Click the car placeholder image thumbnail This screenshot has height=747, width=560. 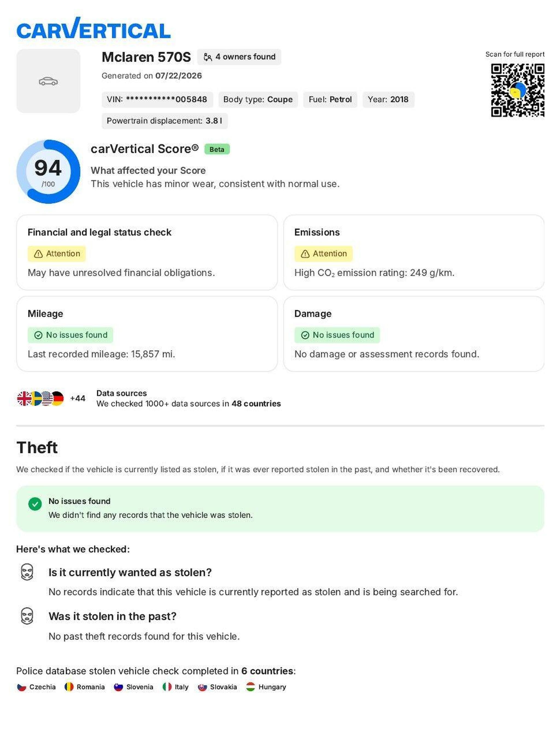[48, 81]
